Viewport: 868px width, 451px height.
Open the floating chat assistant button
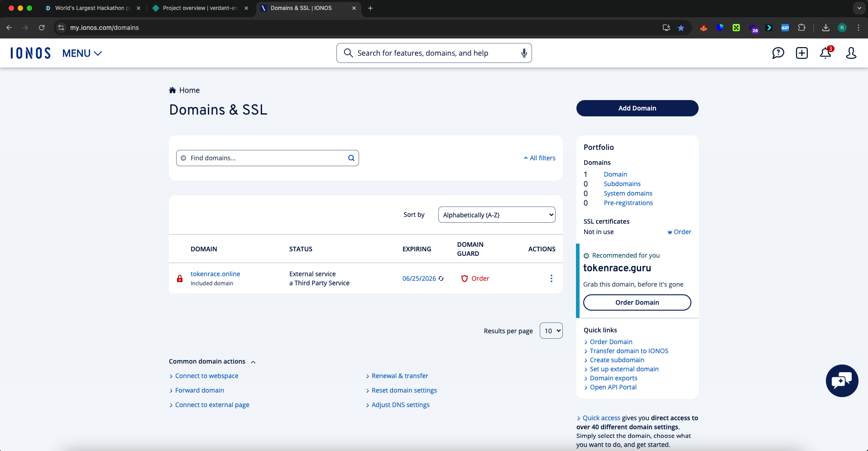842,381
